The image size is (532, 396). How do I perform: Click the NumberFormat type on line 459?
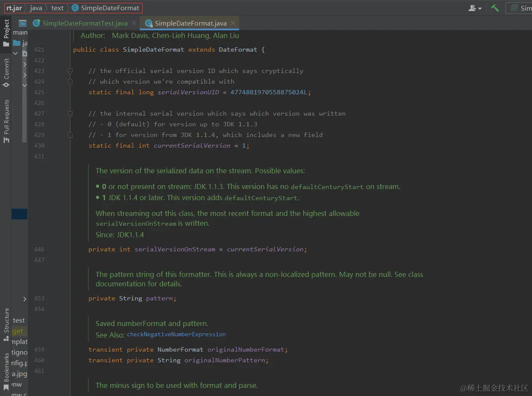click(181, 349)
